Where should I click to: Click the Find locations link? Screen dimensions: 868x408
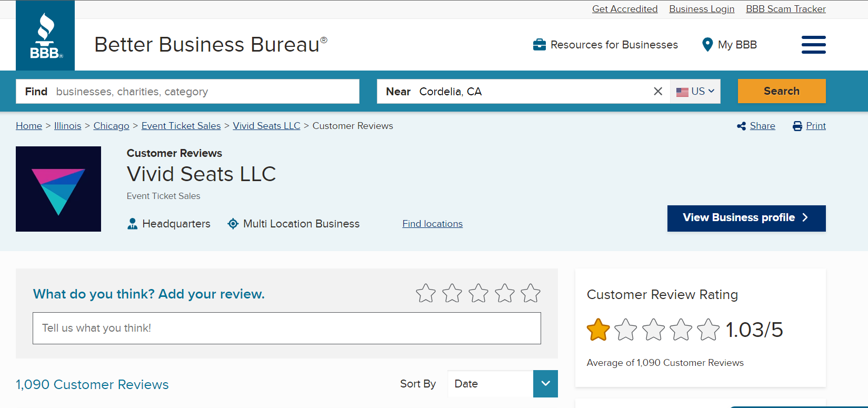(x=433, y=224)
